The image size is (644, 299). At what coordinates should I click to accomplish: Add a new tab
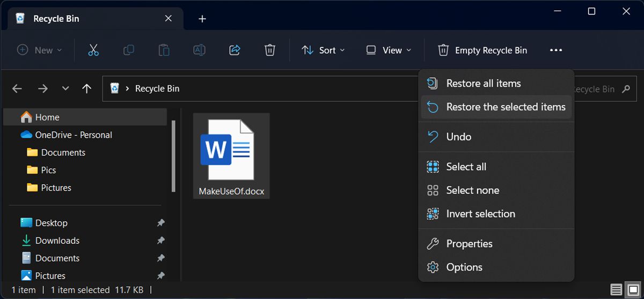tap(202, 19)
